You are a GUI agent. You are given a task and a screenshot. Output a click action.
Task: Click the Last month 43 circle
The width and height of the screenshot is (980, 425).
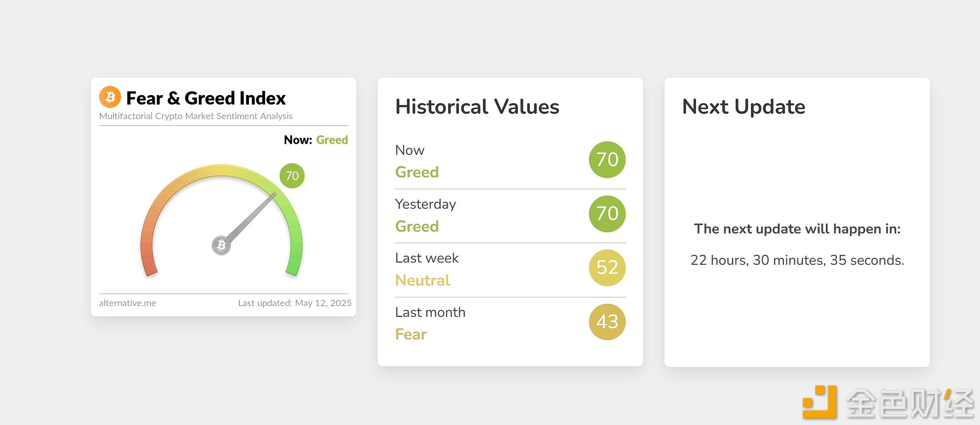607,322
